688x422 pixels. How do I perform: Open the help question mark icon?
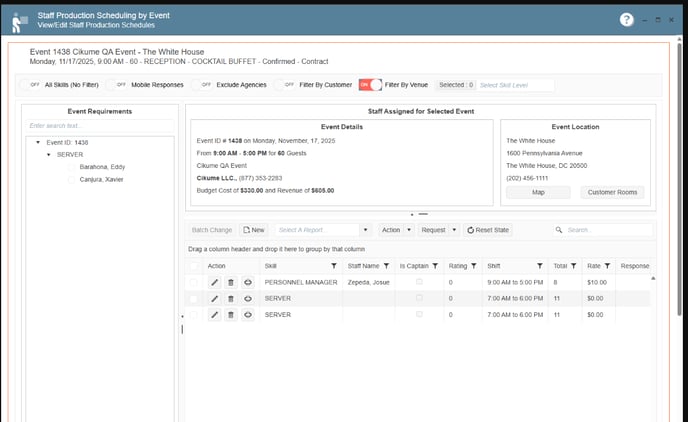[x=627, y=19]
